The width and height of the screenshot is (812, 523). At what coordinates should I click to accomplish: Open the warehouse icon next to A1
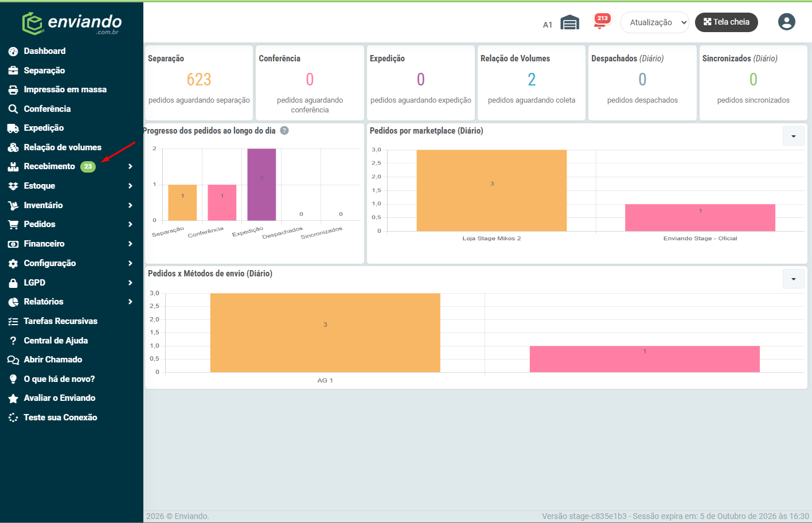[569, 22]
